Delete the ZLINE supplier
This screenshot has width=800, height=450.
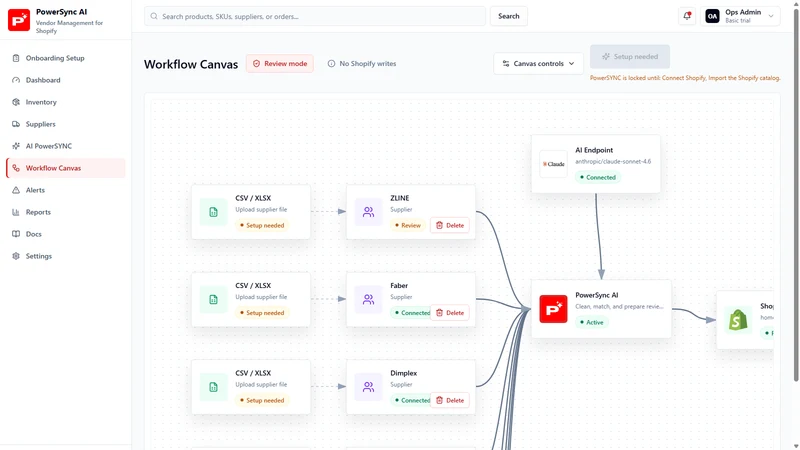pyautogui.click(x=450, y=225)
